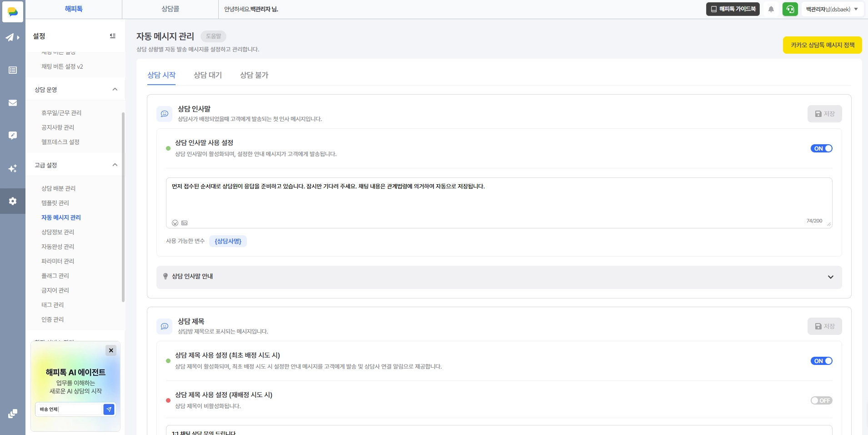Close the 해피톡 AI 에이전트 banner
Screen dimensions: 868x435
[111, 350]
